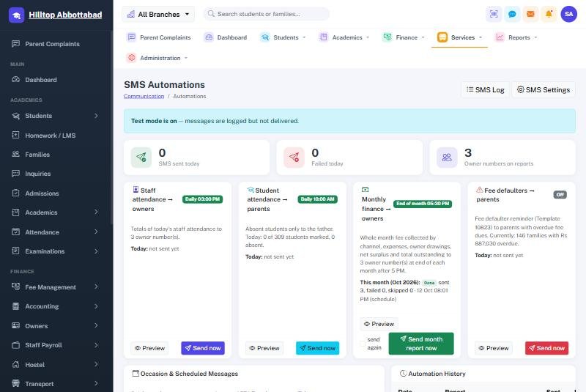
Task: Click the Monthly finance card cash icon
Action: 365,190
